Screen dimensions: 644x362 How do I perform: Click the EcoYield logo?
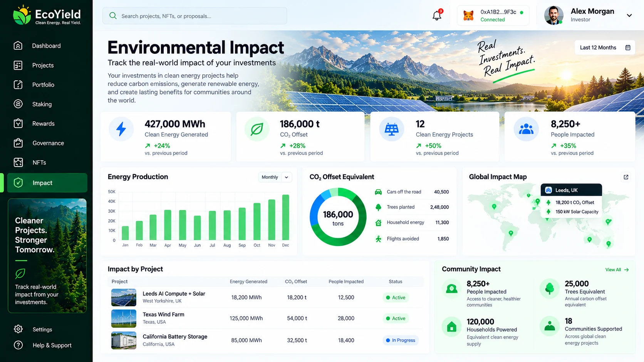click(x=47, y=15)
